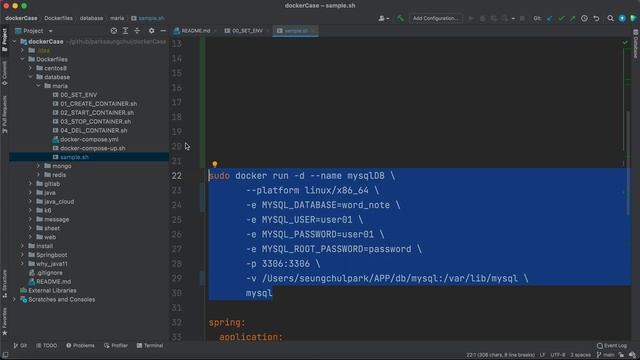Screen dimensions: 640x360
Task: Open the Terminal bottom tool tab
Action: pos(150,346)
